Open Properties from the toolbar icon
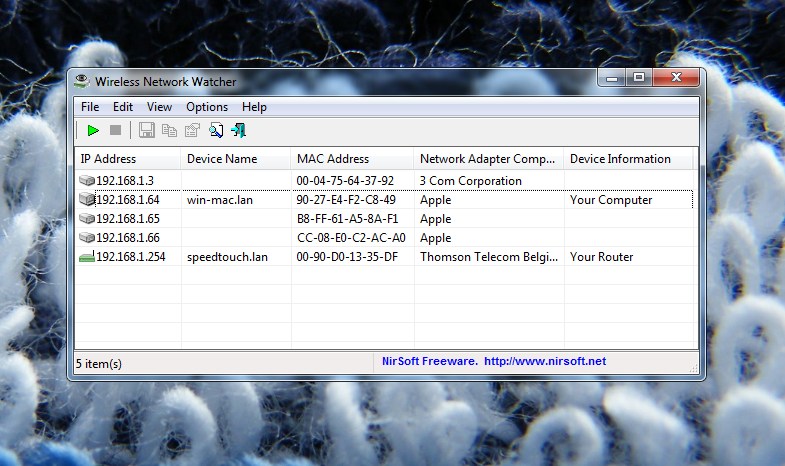785x466 pixels. [x=192, y=130]
